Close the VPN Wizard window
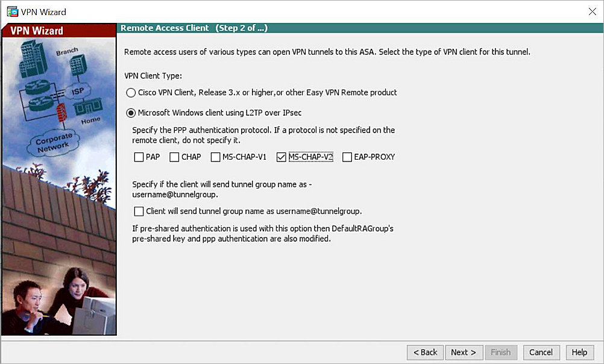Screen dimensions: 604x364 (593, 11)
